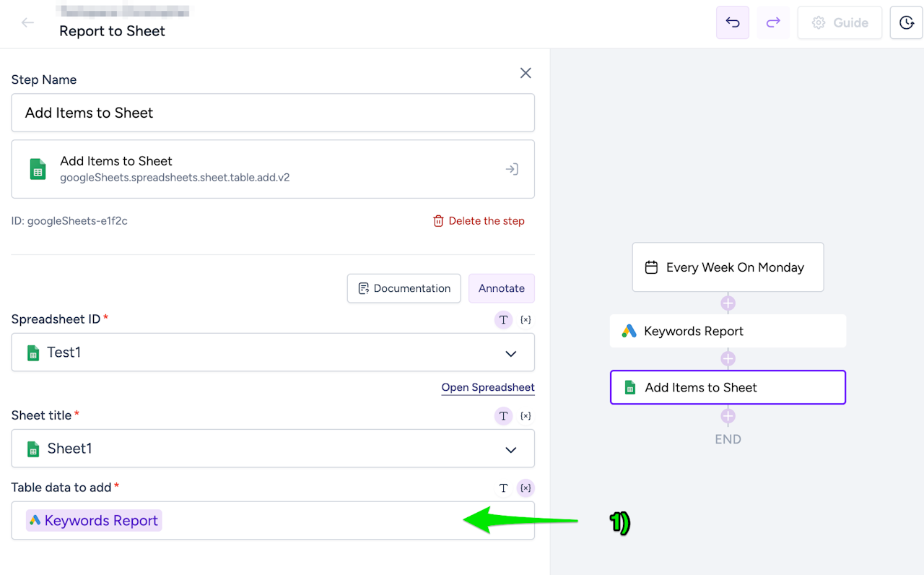This screenshot has width=924, height=575.
Task: Switch Spreadsheet ID to variable mode
Action: pos(526,319)
